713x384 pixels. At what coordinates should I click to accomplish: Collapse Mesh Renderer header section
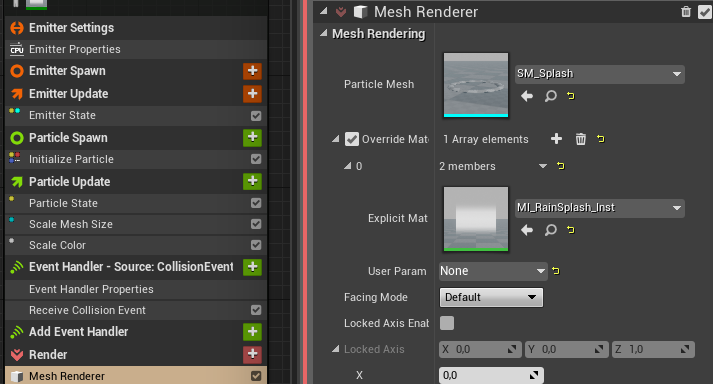coord(323,11)
